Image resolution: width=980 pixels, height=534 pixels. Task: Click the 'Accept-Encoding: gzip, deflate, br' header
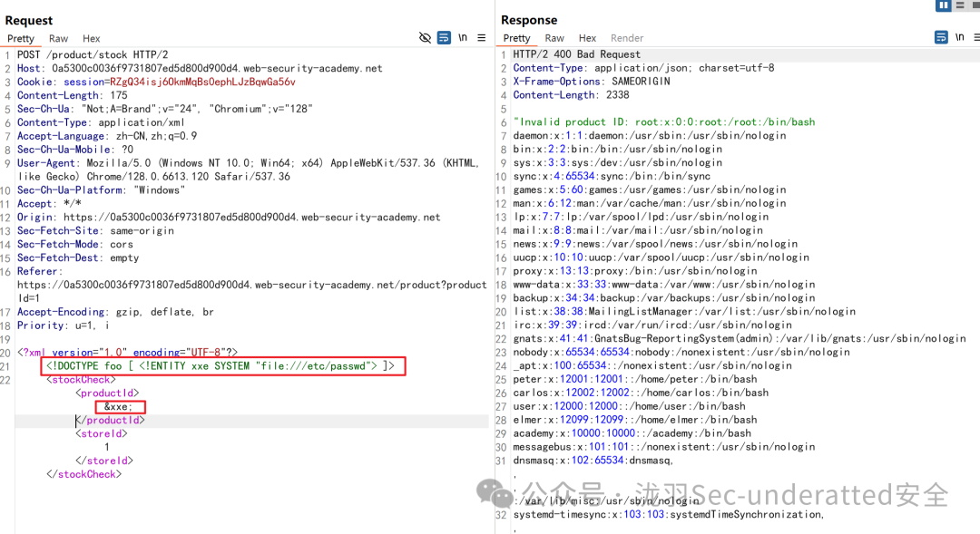pyautogui.click(x=115, y=312)
